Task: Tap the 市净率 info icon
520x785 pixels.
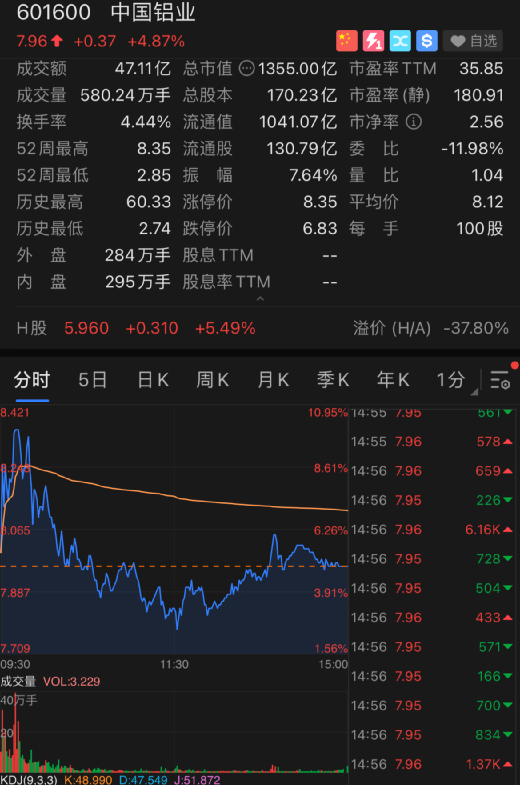Action: [x=413, y=122]
